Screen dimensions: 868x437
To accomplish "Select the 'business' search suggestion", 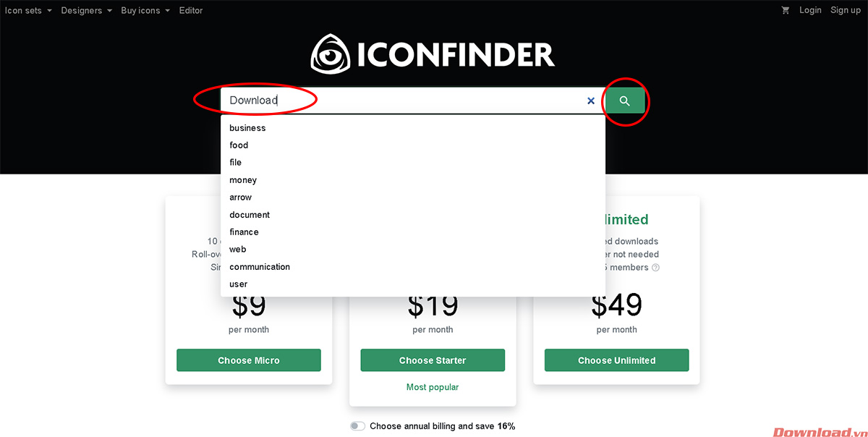I will click(x=247, y=127).
